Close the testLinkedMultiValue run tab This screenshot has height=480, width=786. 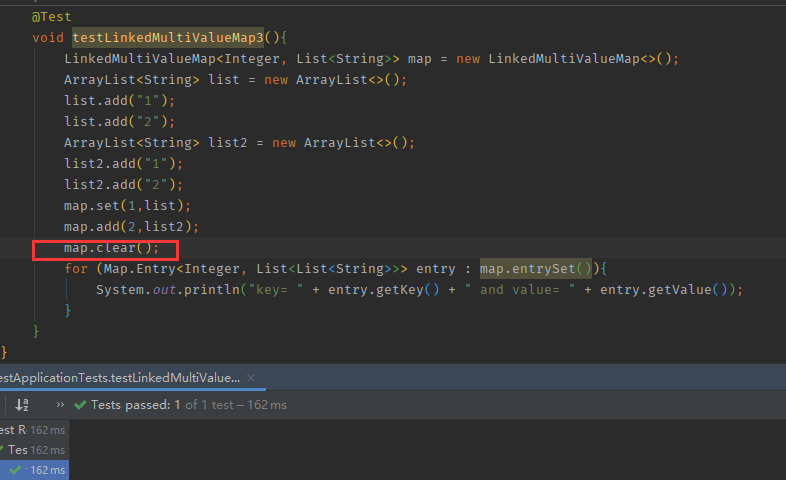pyautogui.click(x=251, y=378)
